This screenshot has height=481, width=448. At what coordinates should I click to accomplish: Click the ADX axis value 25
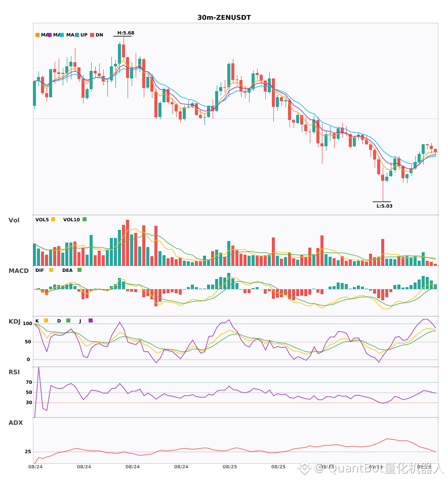click(x=28, y=452)
